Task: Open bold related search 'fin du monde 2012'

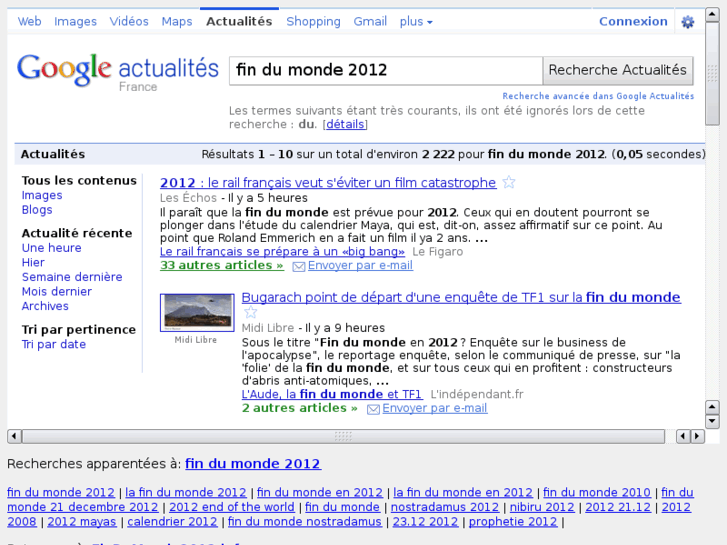Action: (x=253, y=464)
